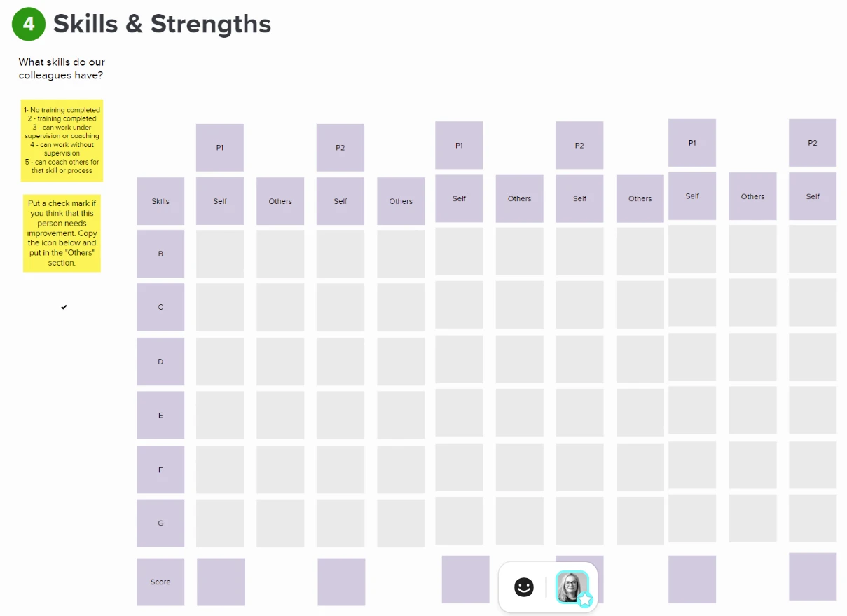This screenshot has width=847, height=616.
Task: Select the skill C row label
Action: [x=160, y=307]
